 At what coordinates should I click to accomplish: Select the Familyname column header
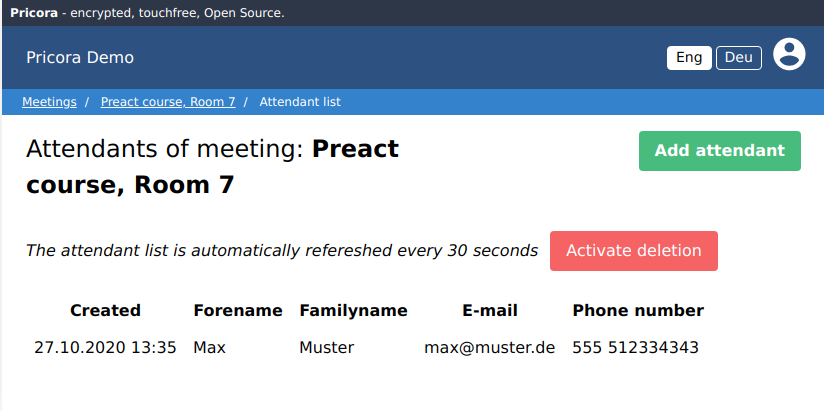[353, 310]
